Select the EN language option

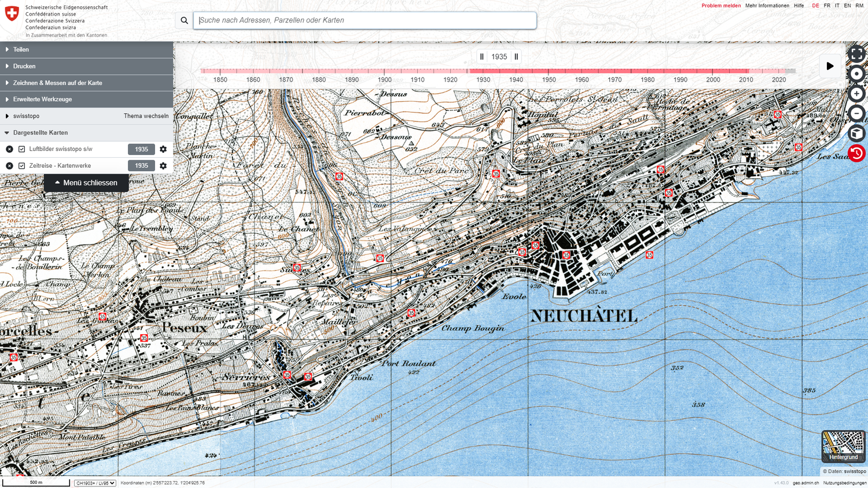click(x=848, y=5)
